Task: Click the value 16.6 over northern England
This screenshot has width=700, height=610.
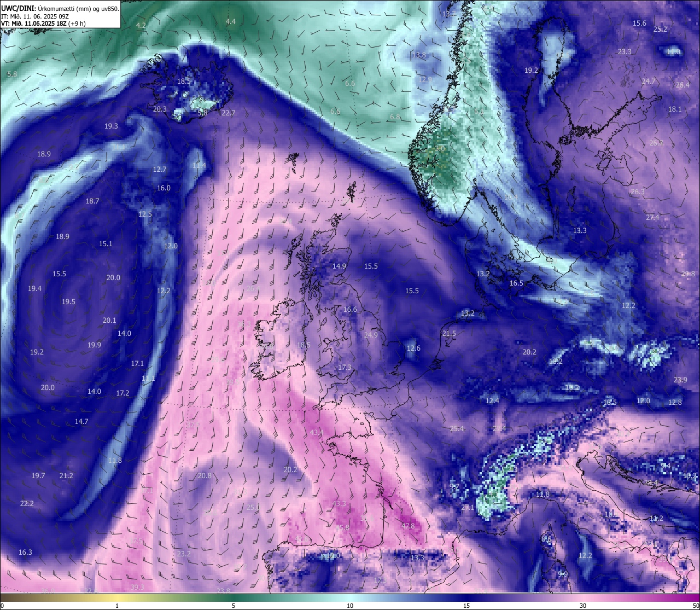Action: (x=350, y=310)
